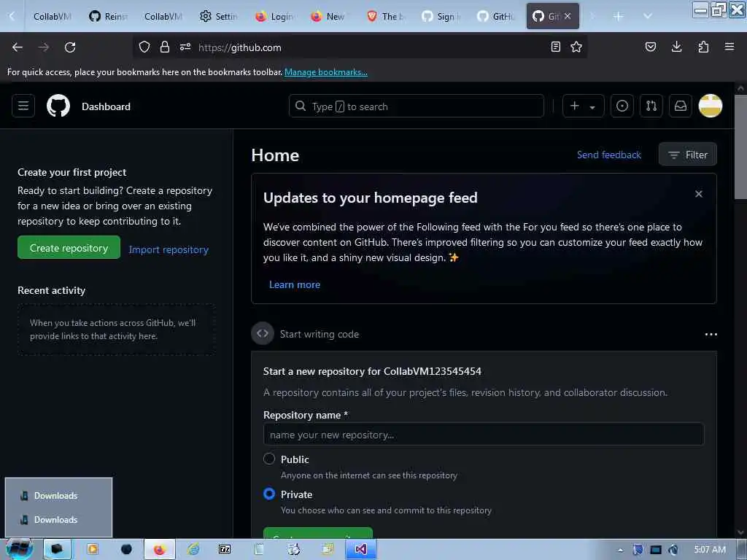Open the Pocket save icon
This screenshot has height=560, width=747.
click(x=651, y=47)
